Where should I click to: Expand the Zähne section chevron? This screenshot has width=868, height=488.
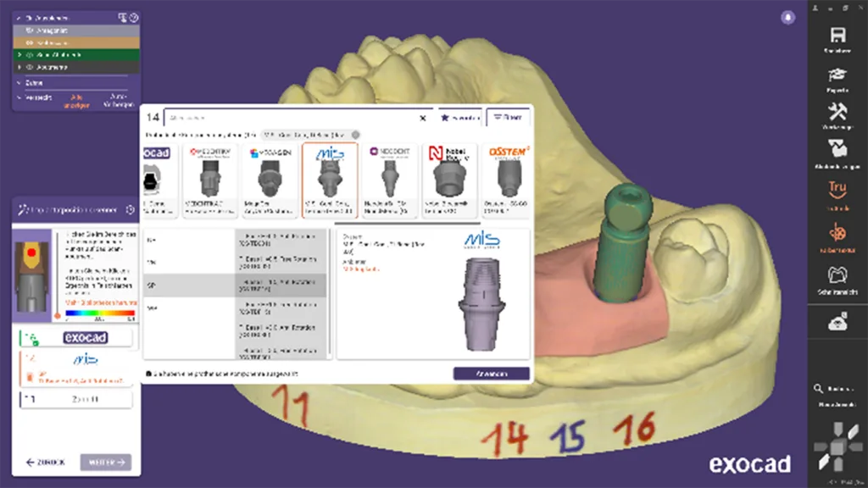pos(19,82)
